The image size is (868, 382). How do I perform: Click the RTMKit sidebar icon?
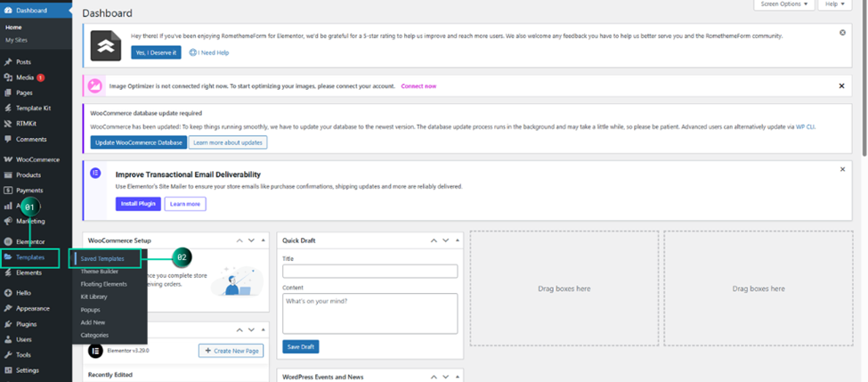tap(8, 124)
